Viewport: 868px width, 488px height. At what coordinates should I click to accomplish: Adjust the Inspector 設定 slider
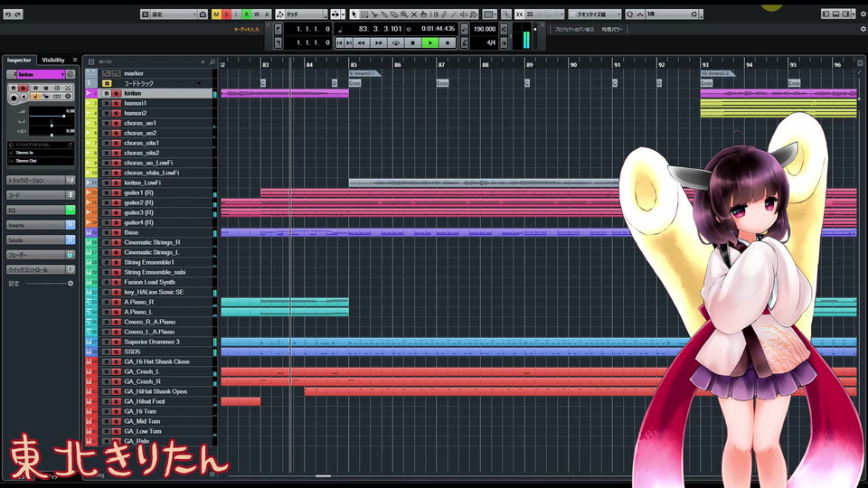tap(47, 283)
